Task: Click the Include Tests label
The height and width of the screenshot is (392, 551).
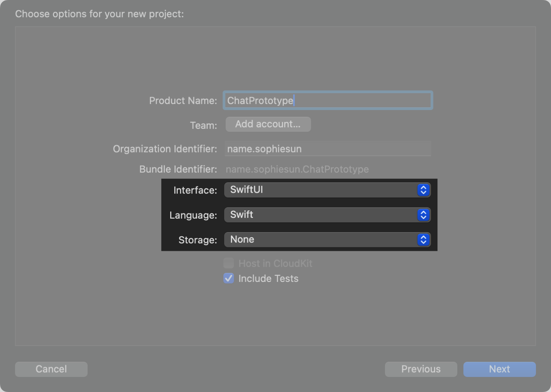Action: pos(268,279)
